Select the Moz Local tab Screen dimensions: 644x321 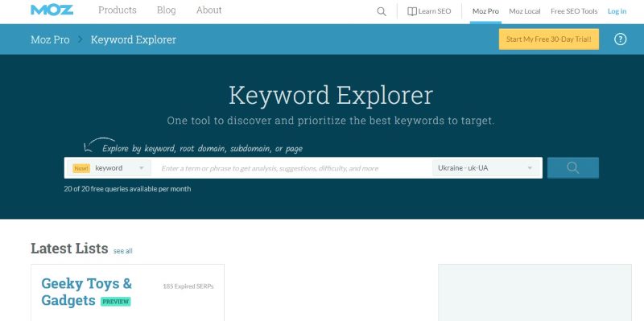525,11
